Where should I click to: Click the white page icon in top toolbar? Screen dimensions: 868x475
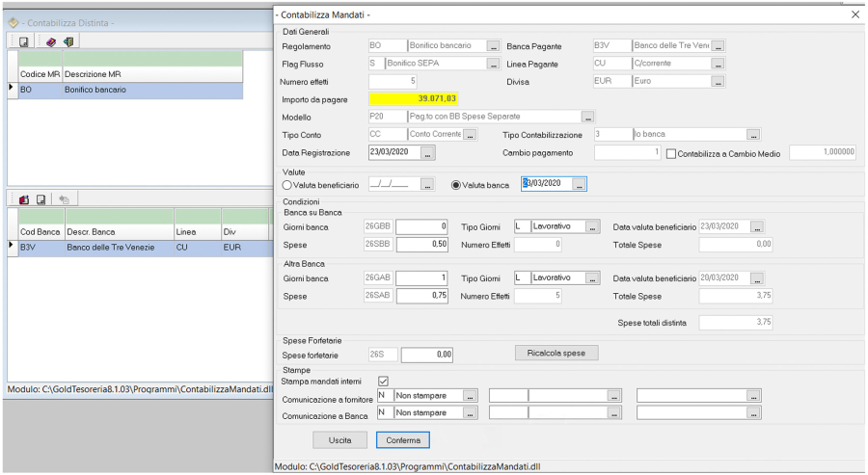[x=23, y=41]
